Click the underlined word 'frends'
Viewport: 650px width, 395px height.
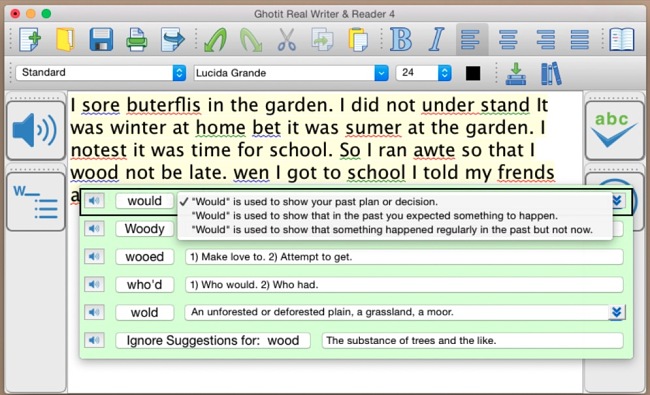pos(526,172)
